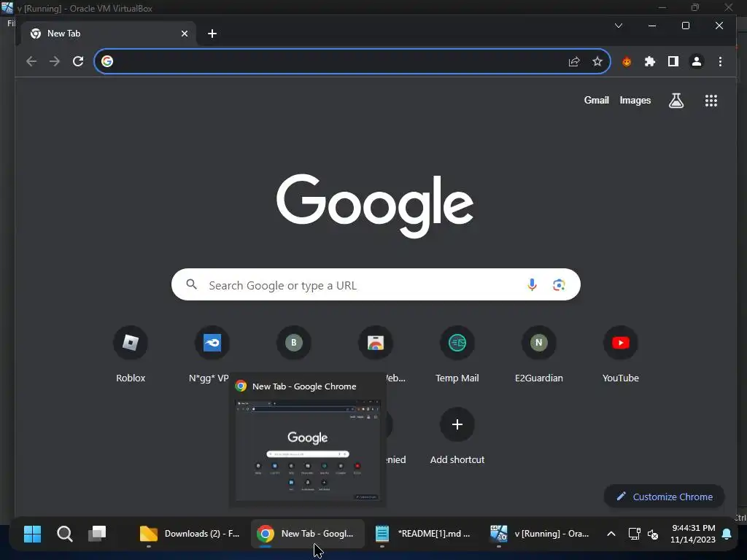Click the New Tab - Google Chrome preview thumbnail
Image resolution: width=747 pixels, height=560 pixels.
point(308,450)
